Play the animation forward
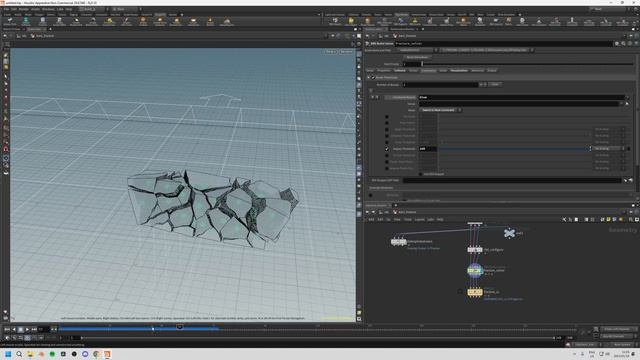Image resolution: width=640 pixels, height=360 pixels. click(27, 329)
